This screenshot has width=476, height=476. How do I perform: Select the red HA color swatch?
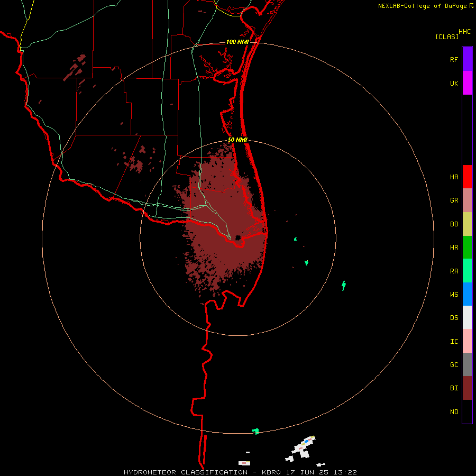[x=467, y=177]
